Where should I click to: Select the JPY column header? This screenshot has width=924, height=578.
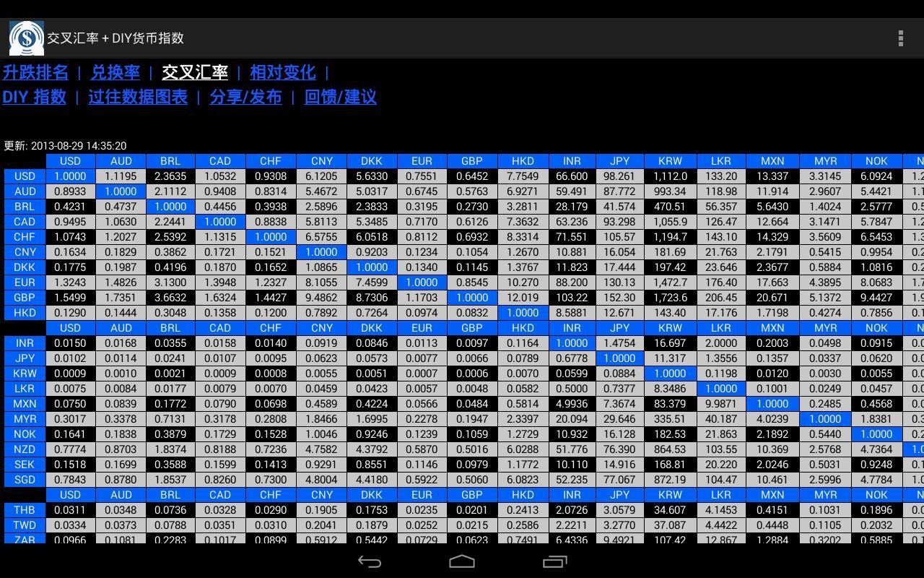[619, 161]
